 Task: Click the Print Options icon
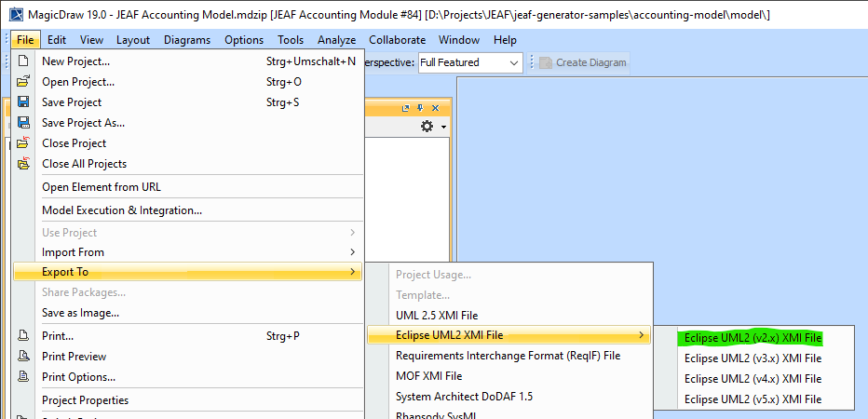(23, 376)
